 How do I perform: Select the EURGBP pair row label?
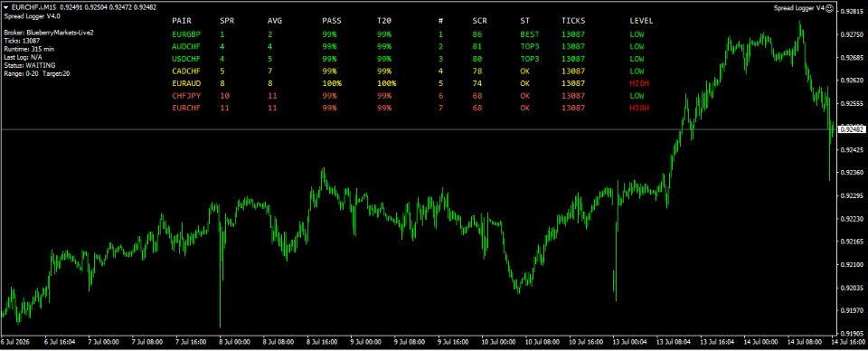coord(186,33)
